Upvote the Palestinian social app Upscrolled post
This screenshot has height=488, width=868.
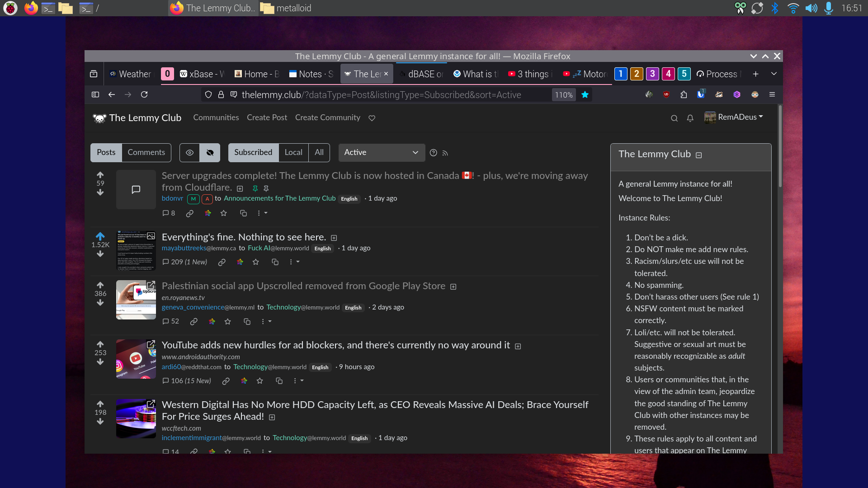[100, 285]
